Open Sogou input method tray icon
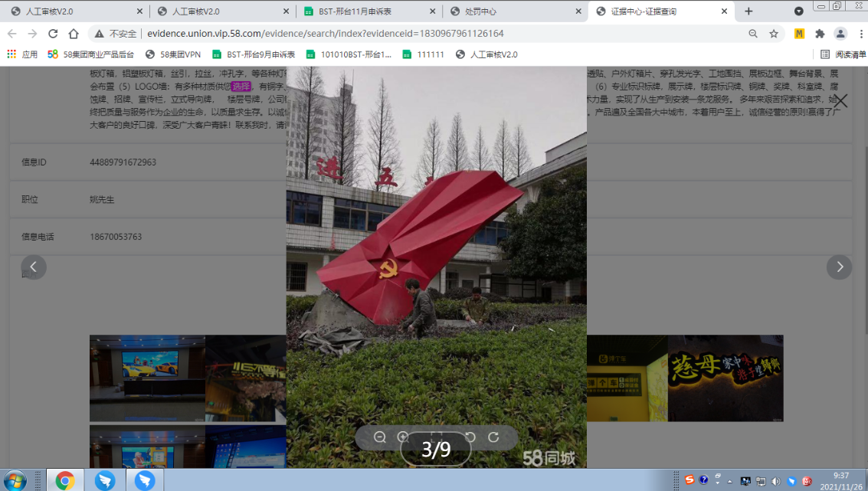This screenshot has width=868, height=491. 689,480
